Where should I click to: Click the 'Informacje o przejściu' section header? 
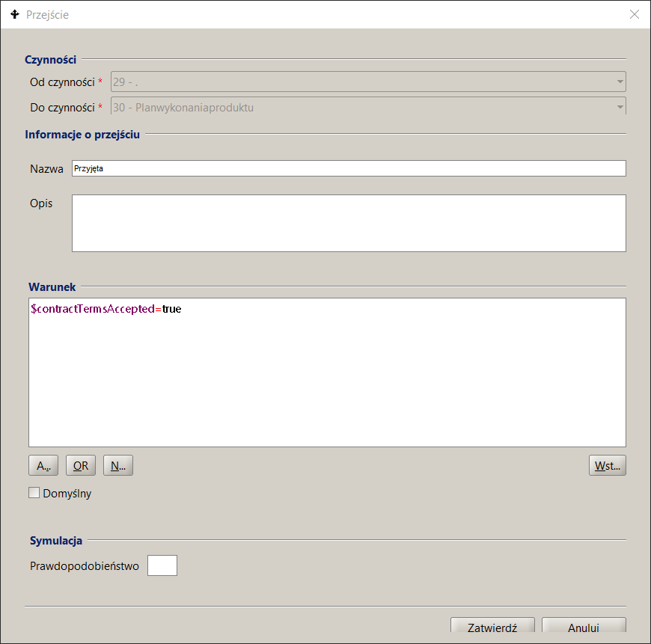82,135
